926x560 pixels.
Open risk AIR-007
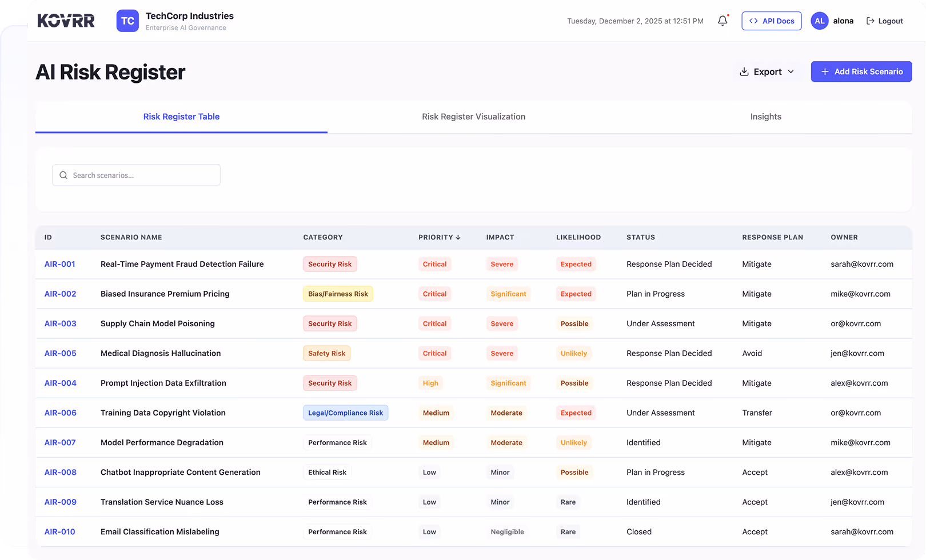point(60,442)
